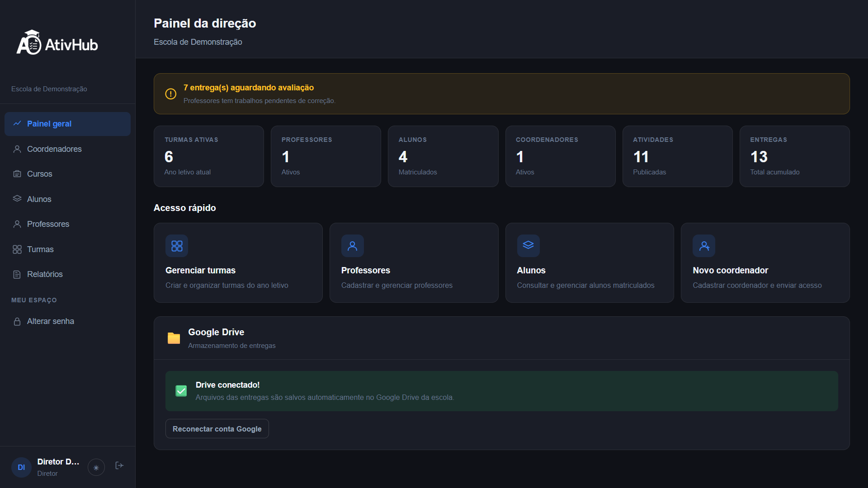Click the Alunos stat card showing 4
Viewport: 868px width, 488px height.
pos(443,156)
